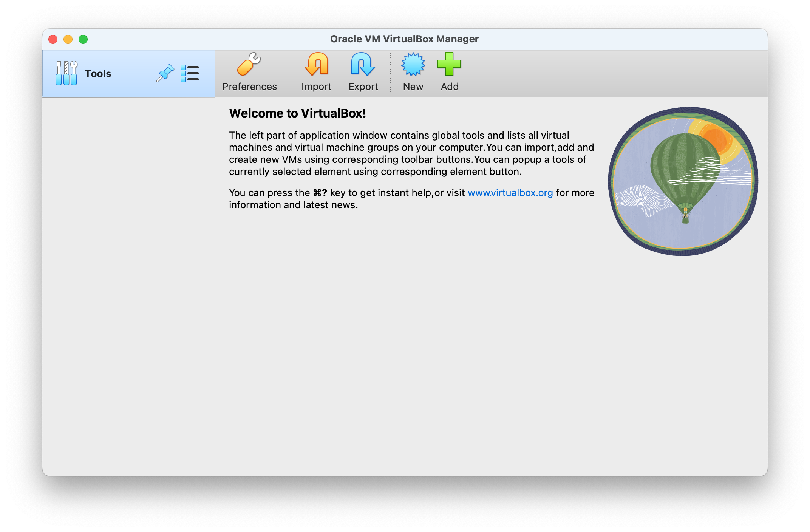Click the blue Export arrow icon
The image size is (810, 532).
point(363,64)
